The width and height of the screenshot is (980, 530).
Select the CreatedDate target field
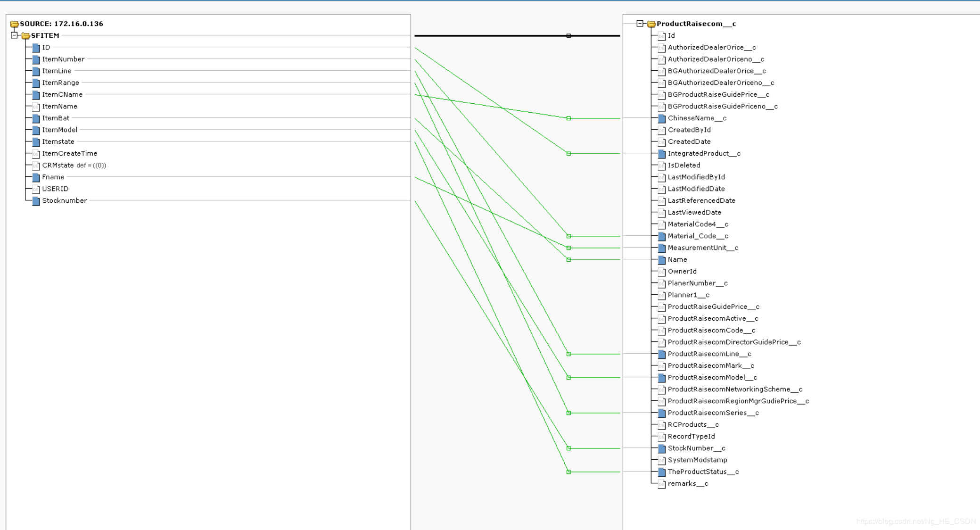(689, 141)
